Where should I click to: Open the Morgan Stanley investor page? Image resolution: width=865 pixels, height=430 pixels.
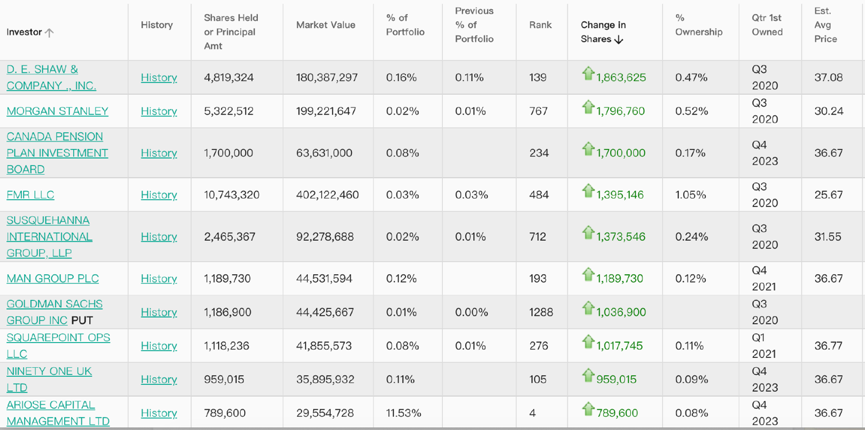point(57,111)
